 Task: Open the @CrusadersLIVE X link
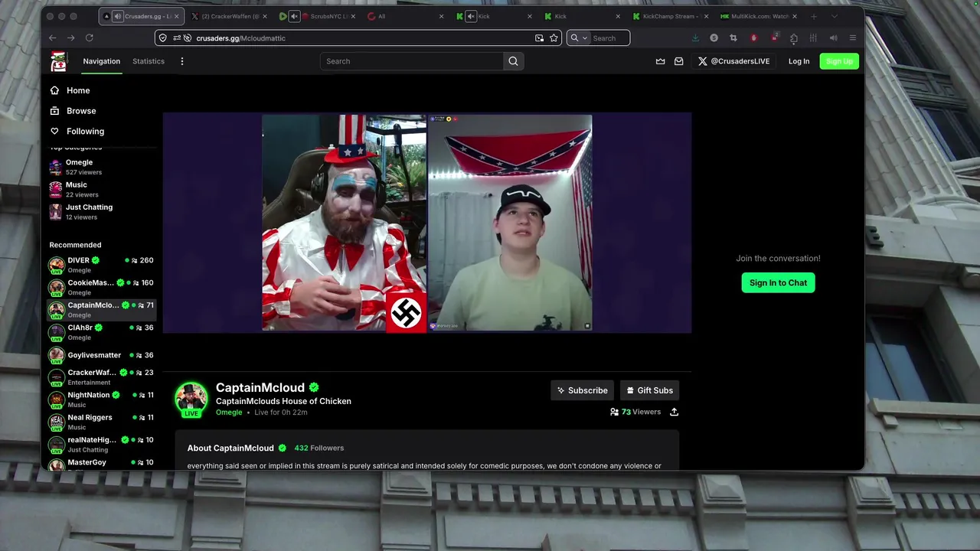click(733, 61)
